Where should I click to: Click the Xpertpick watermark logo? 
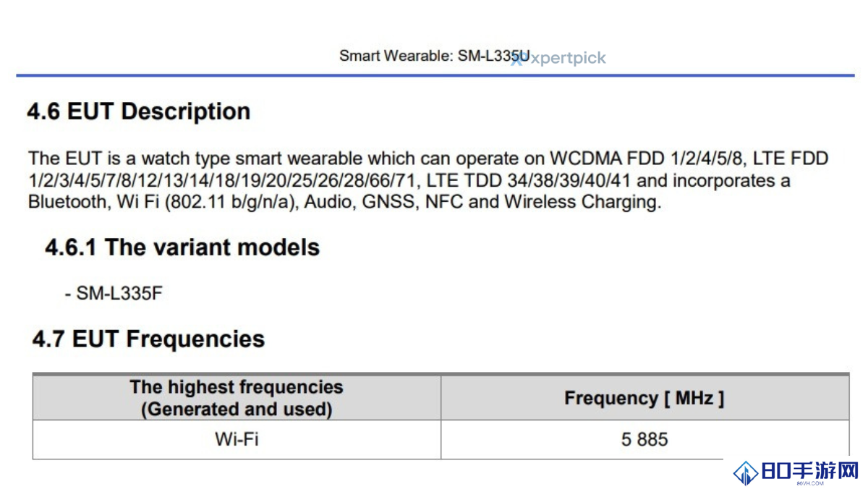tap(558, 59)
